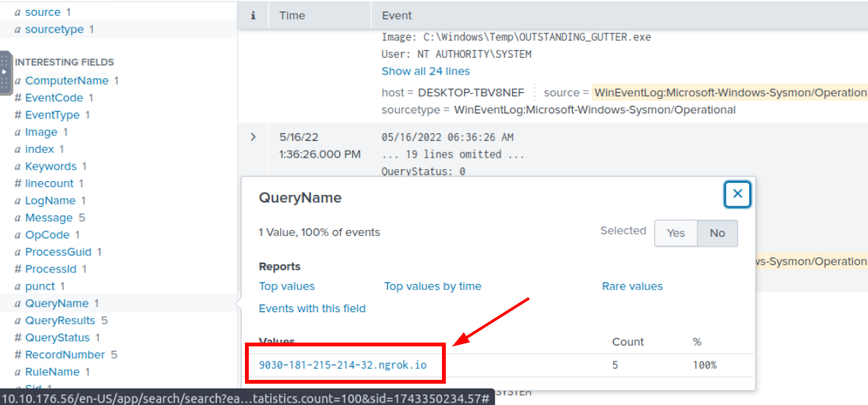This screenshot has height=405, width=868.
Task: Open the ComputerName field
Action: [67, 81]
